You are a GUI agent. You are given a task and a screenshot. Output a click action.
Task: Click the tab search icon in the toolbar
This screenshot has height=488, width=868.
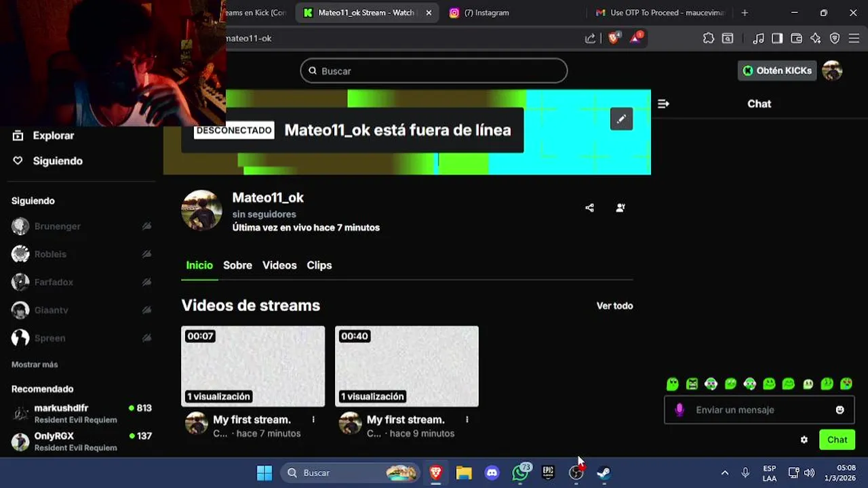point(728,39)
